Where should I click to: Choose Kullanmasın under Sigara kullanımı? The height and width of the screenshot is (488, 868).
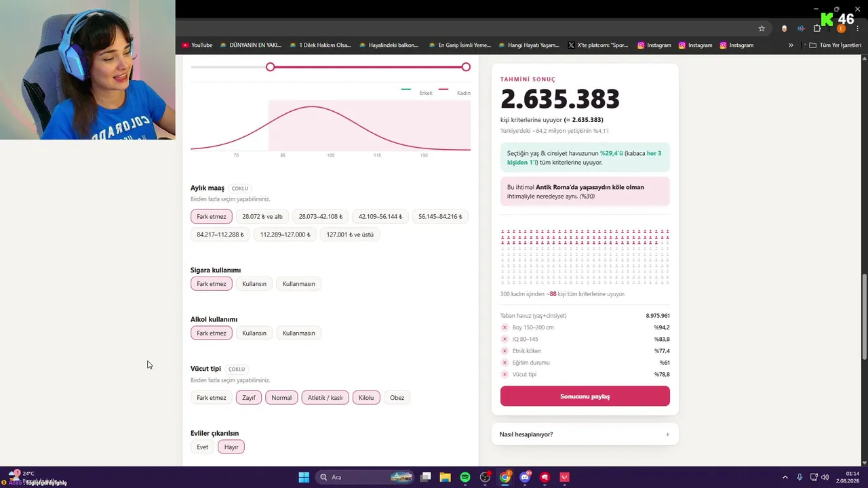click(299, 284)
